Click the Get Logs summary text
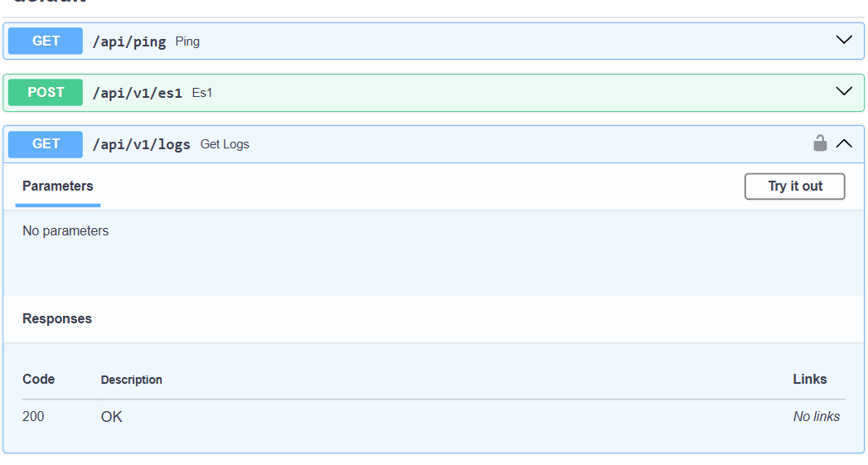This screenshot has height=465, width=868. pos(225,144)
